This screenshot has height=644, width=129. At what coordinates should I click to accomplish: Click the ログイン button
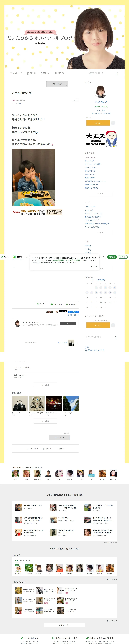tap(123, 257)
